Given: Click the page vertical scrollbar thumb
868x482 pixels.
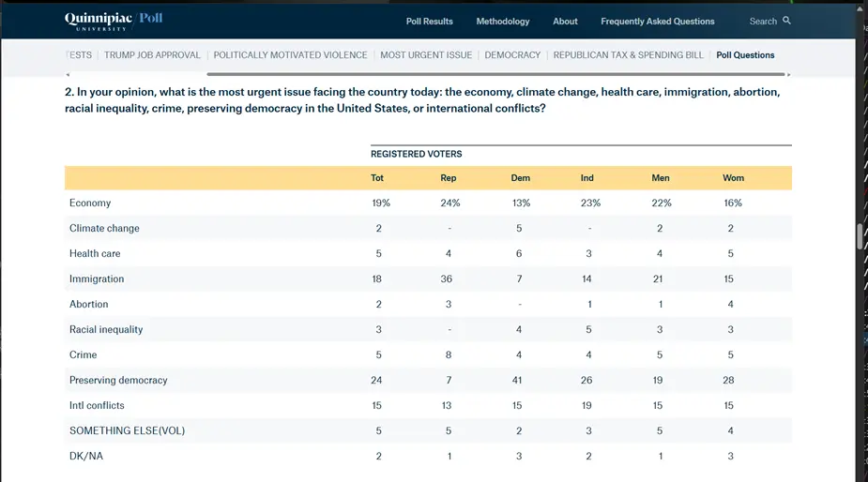Looking at the screenshot, I should coord(860,235).
